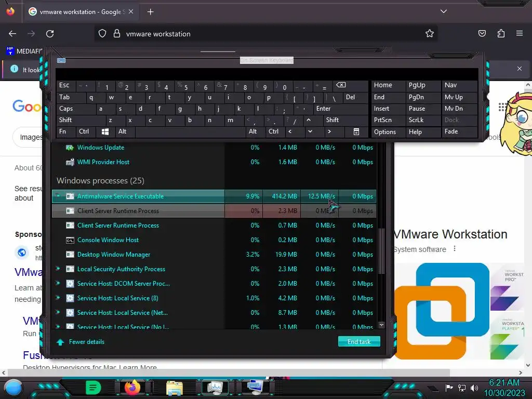Expand Antimalware Service Executable row

tap(58, 195)
